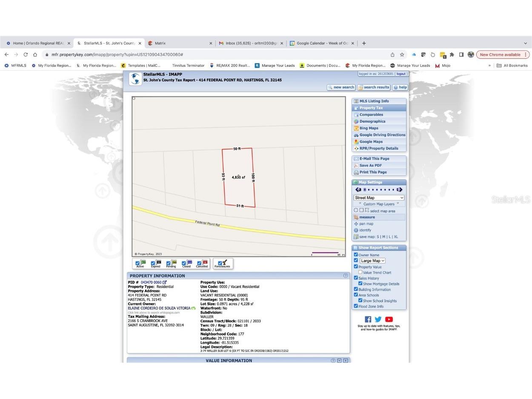This screenshot has width=532, height=399.
Task: Click the map zoom level slider handle
Action: [x=364, y=189]
